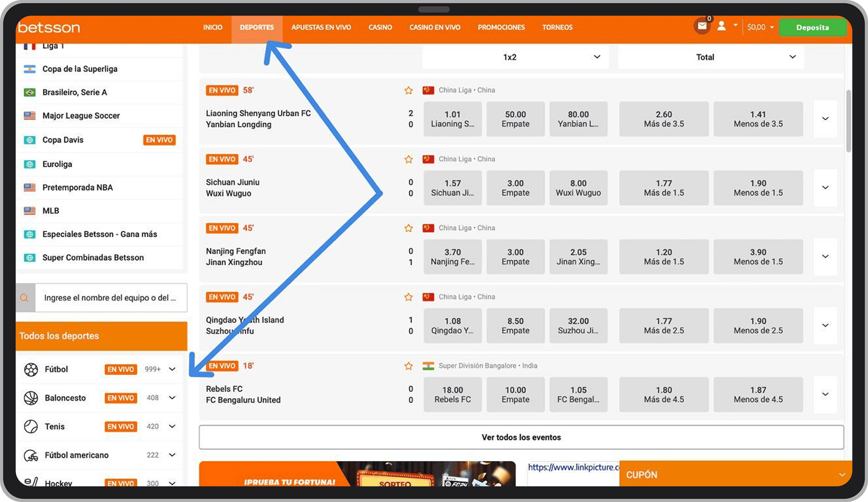Open the $0,00 balance dropdown
This screenshot has height=502, width=868.
click(760, 28)
